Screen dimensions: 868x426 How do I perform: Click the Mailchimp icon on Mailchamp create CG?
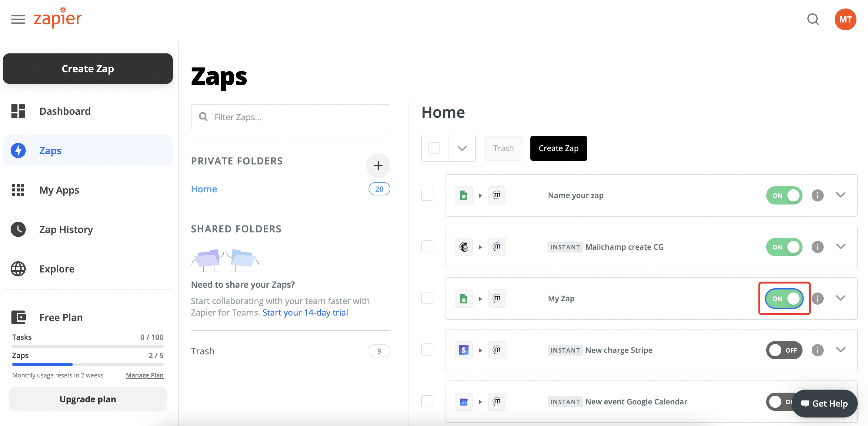[463, 247]
